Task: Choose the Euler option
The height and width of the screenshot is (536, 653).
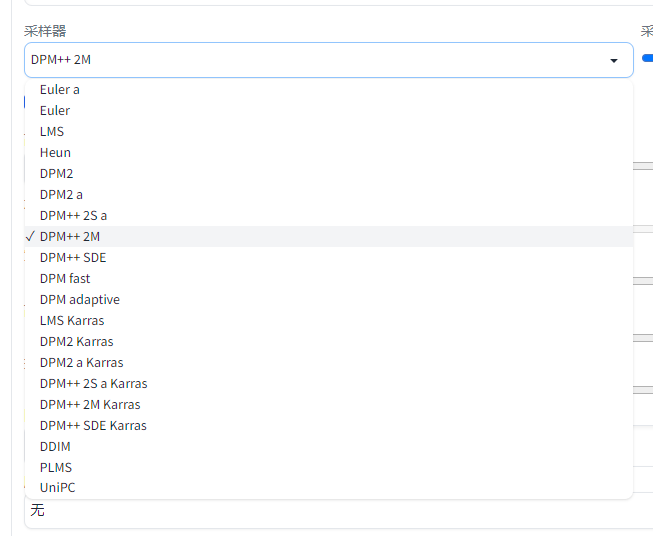Action: [55, 111]
